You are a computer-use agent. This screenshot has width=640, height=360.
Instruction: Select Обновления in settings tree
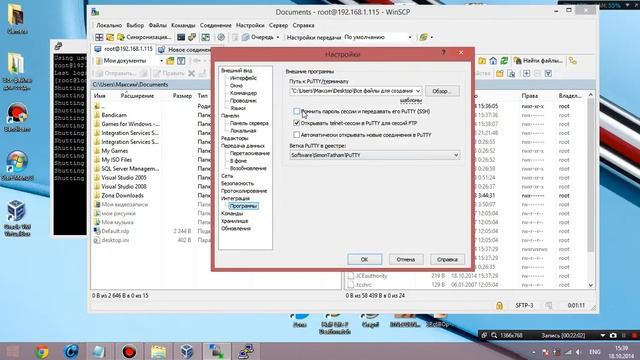[236, 229]
